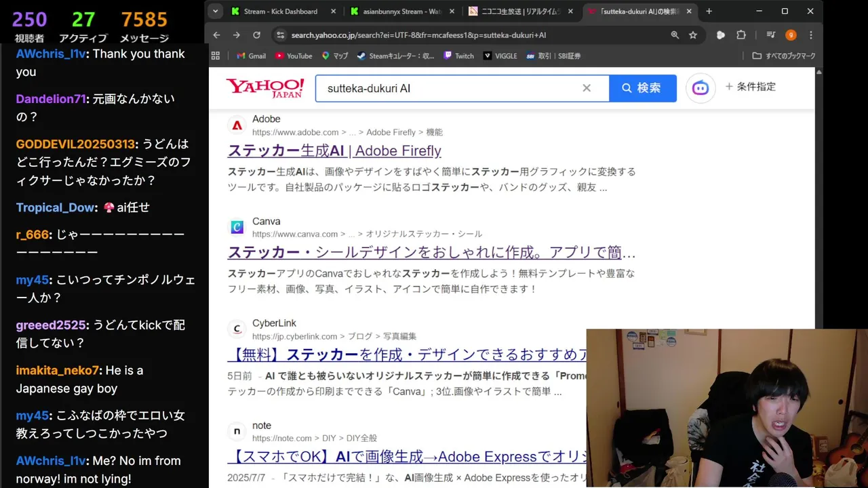Open the apps grid in bookmarks bar
Screen dimensions: 868x488
tap(216, 56)
